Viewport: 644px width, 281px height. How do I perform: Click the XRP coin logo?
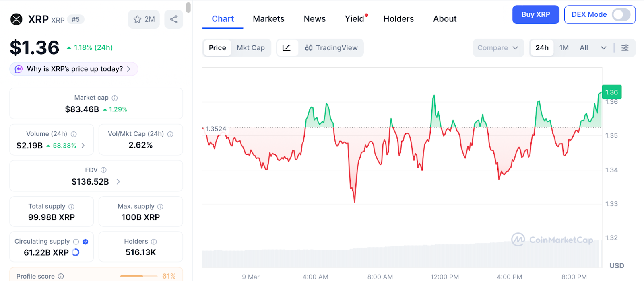(17, 19)
